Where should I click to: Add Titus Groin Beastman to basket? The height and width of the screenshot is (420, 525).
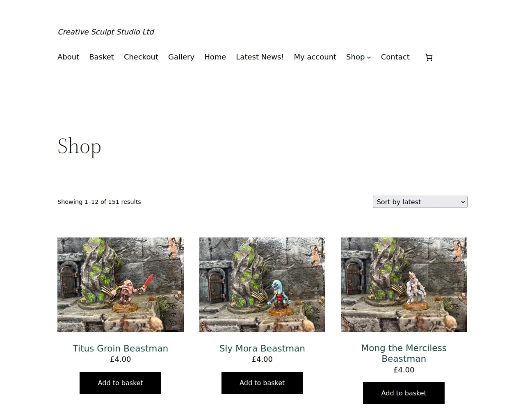pos(120,383)
